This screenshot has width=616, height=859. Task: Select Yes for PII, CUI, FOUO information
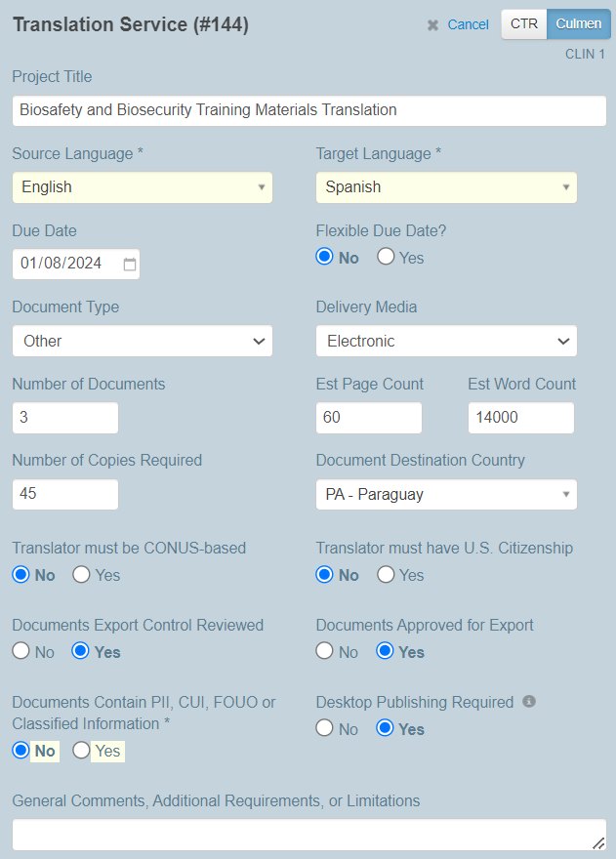[x=81, y=750]
